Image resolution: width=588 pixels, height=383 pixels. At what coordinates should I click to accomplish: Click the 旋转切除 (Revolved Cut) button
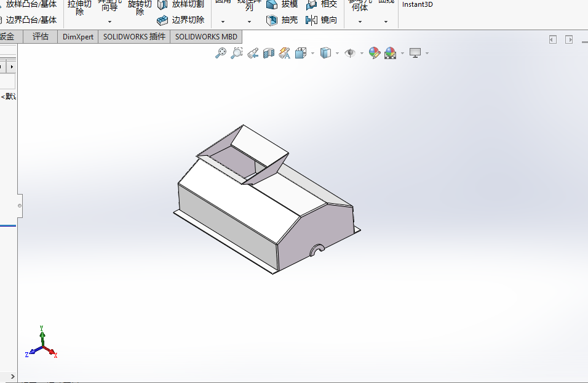[x=140, y=7]
